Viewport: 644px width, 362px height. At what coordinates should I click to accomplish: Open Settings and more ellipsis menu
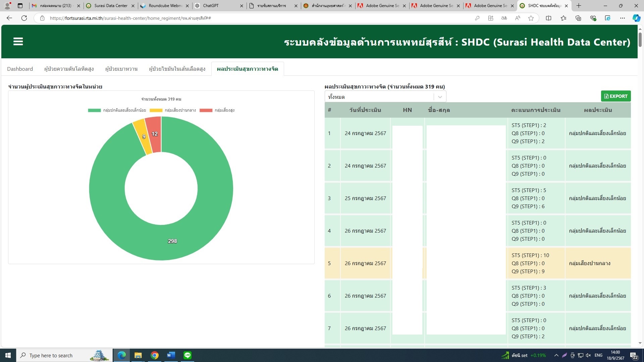[622, 18]
